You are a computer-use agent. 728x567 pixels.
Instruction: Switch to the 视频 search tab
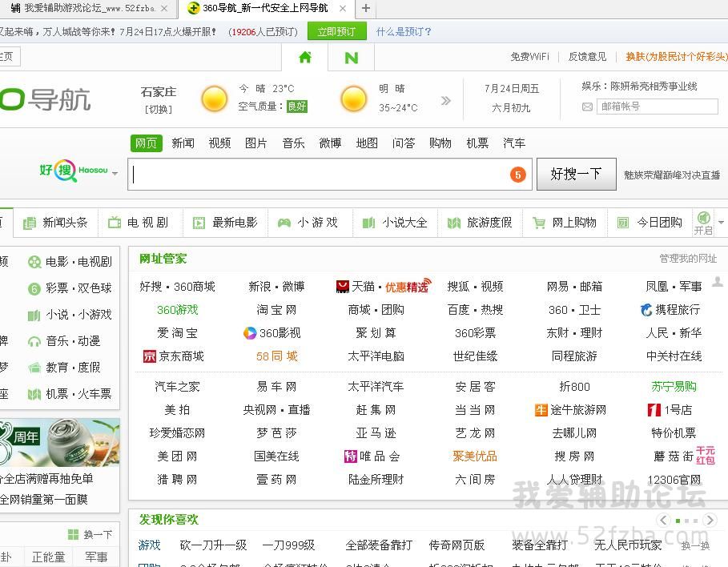219,143
